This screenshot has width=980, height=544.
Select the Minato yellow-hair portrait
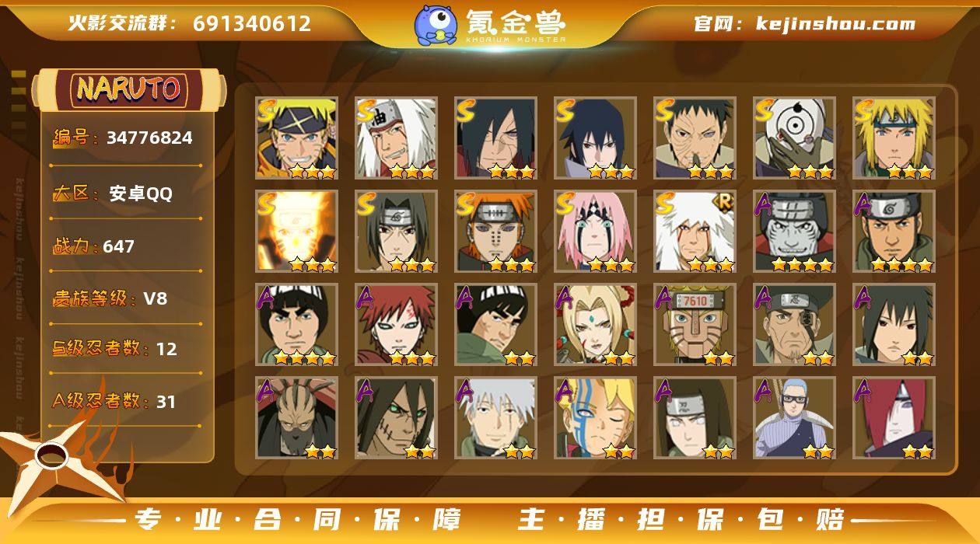894,138
